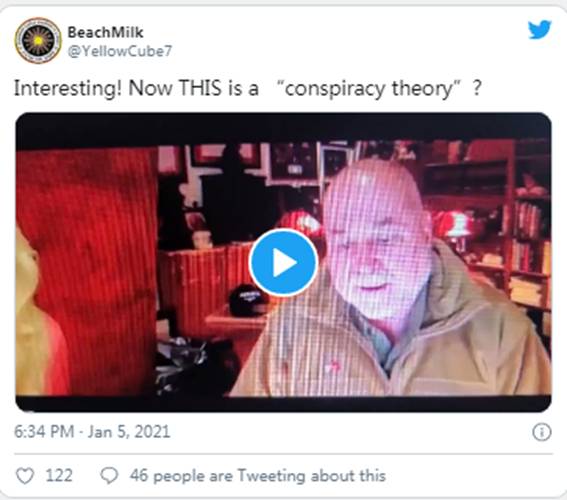Click the BeachMilk display name
Screen dimensions: 567x500
[105, 32]
